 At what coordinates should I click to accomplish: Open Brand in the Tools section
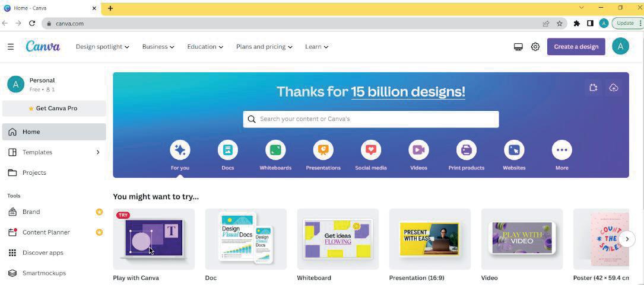(x=54, y=212)
